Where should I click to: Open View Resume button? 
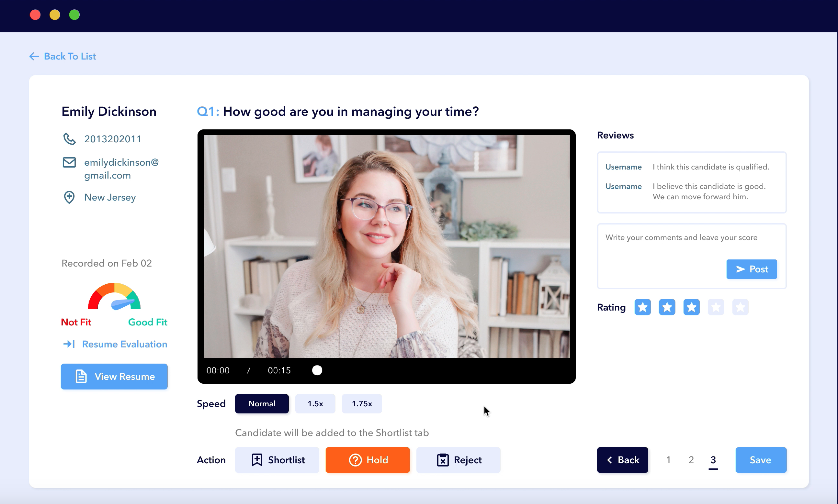point(114,376)
